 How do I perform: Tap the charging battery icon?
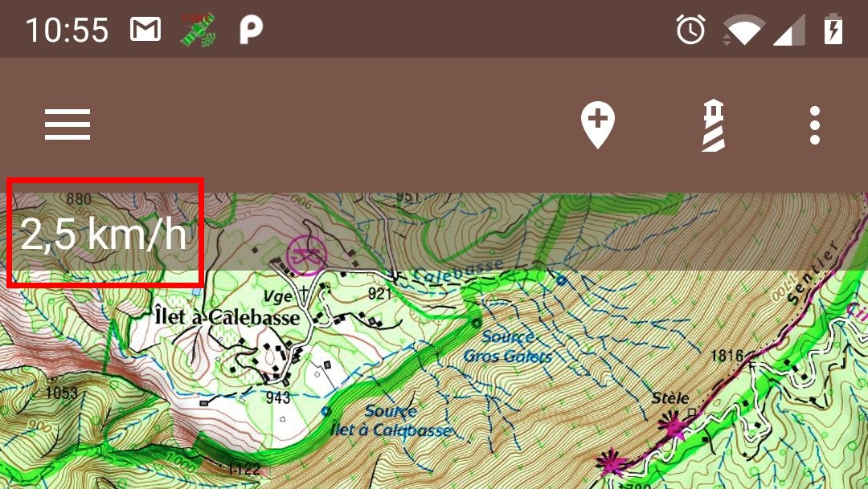tap(833, 30)
